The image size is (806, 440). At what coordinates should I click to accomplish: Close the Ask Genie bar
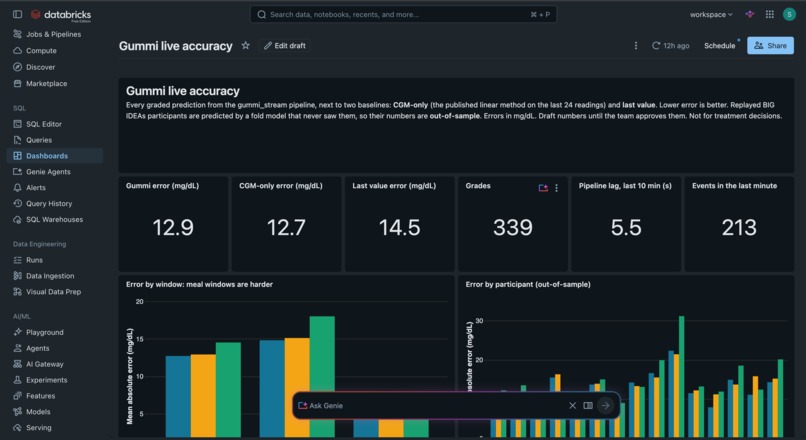point(573,406)
